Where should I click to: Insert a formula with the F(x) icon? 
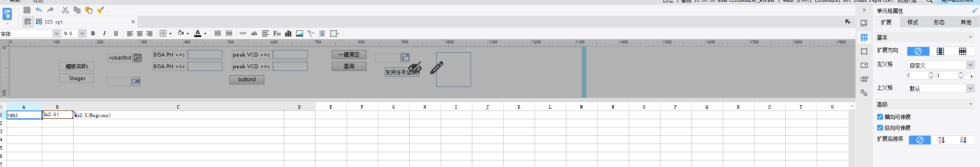pyautogui.click(x=277, y=33)
